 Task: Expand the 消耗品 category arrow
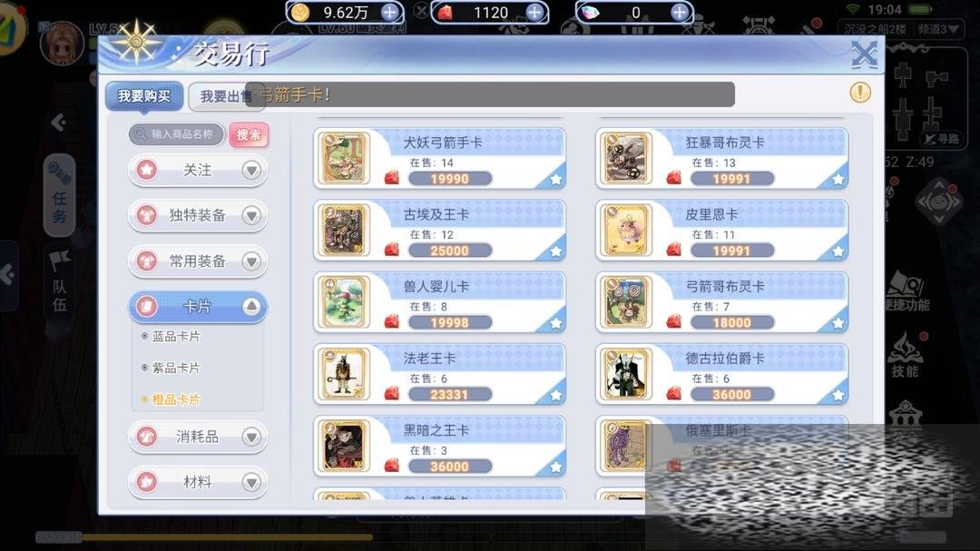click(251, 437)
